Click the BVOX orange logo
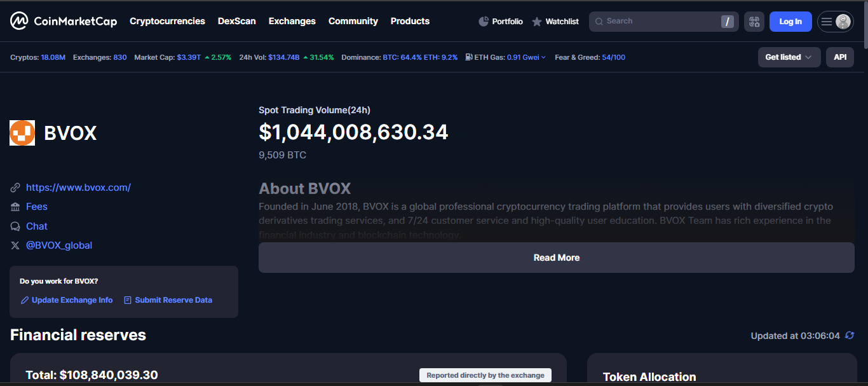 [22, 133]
